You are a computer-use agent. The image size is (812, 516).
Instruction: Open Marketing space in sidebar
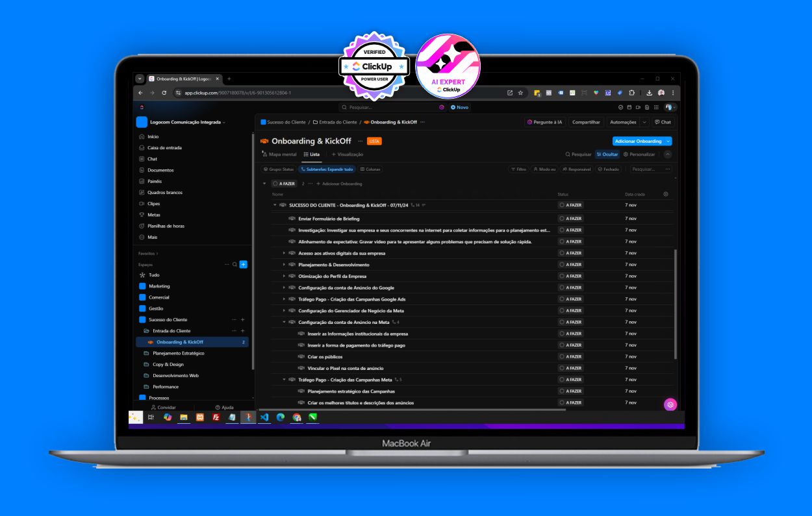159,286
